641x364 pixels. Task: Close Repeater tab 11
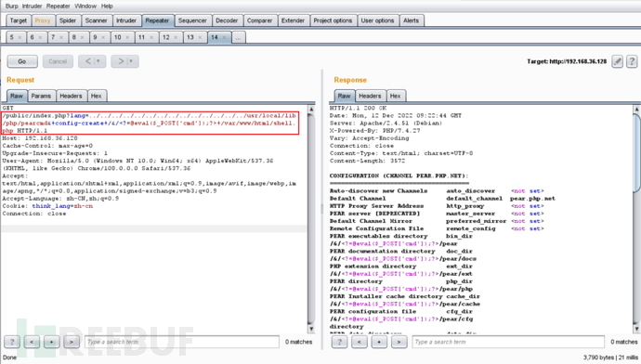pos(151,37)
